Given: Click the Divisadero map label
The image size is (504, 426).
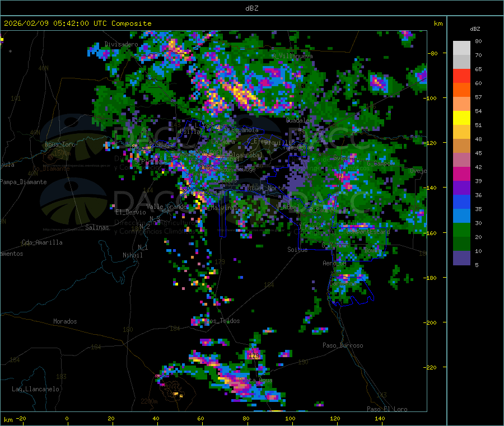Looking at the screenshot, I should point(121,44).
